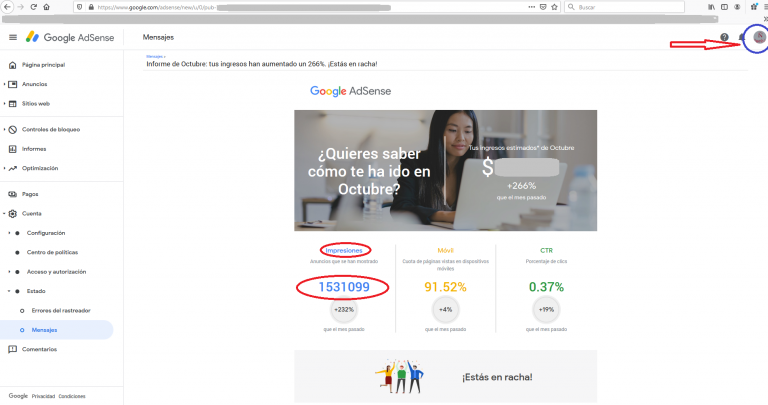768x405 pixels.
Task: Open the Firefox library icon
Action: click(x=711, y=7)
